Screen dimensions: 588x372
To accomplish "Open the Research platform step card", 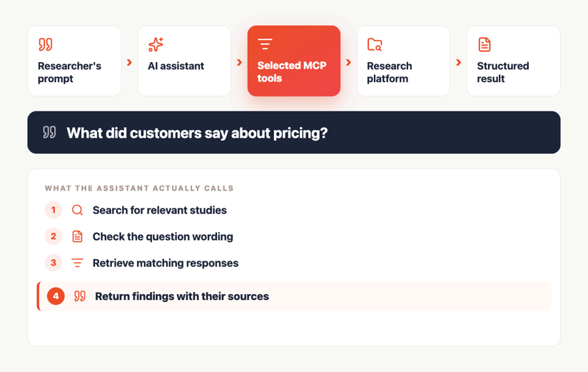I will (x=403, y=61).
